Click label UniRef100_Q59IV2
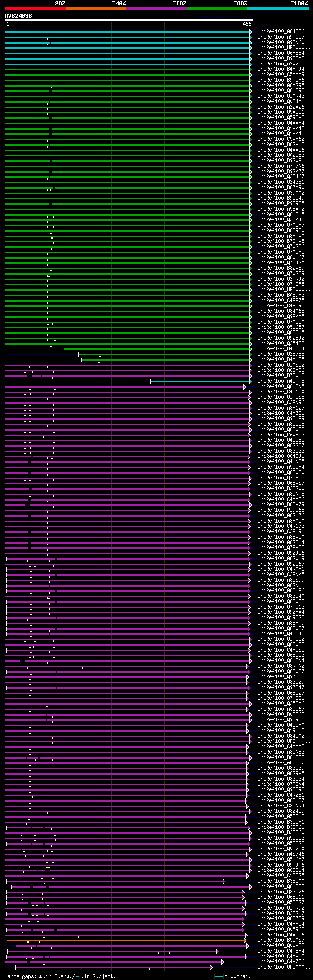The image size is (313, 980). (x=281, y=117)
